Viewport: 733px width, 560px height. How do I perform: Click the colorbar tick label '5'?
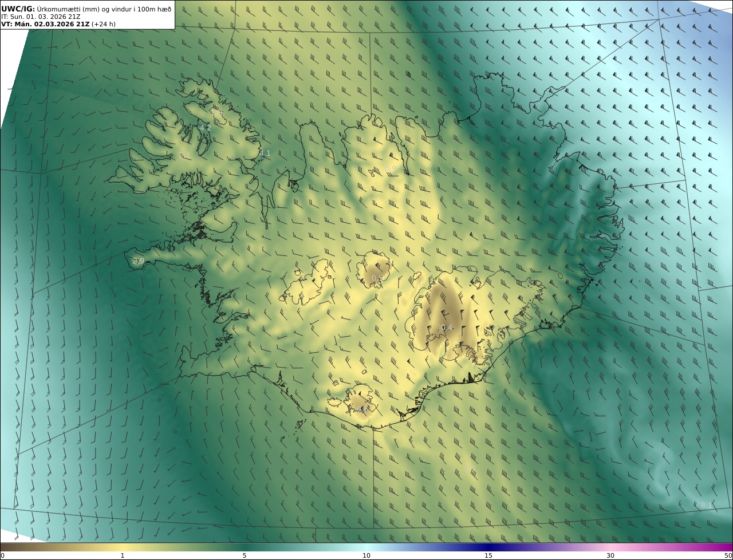pos(245,555)
